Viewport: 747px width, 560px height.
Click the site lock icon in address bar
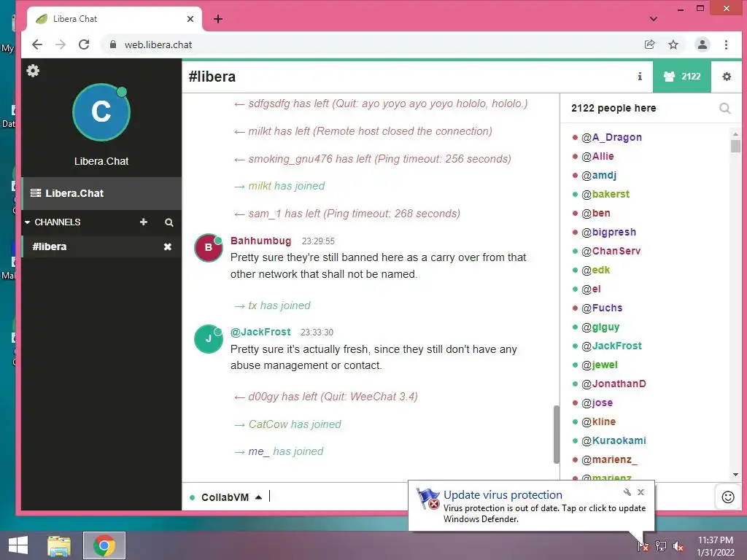pos(113,44)
